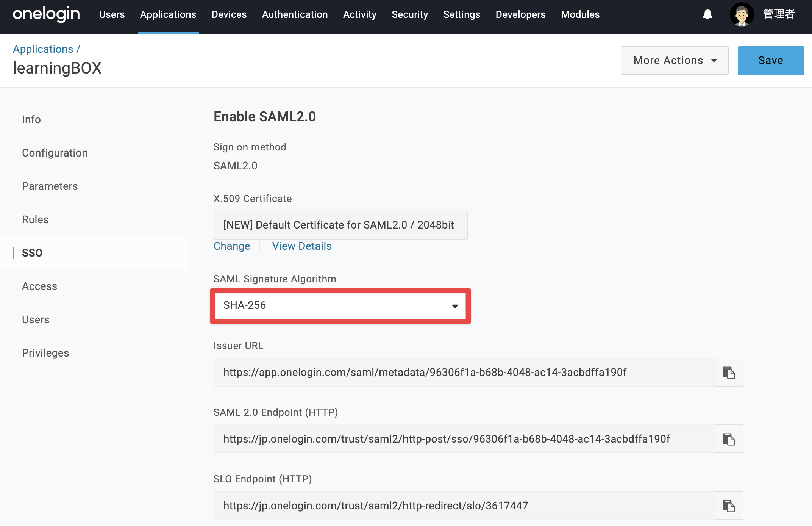The width and height of the screenshot is (812, 526).
Task: Expand the More Actions menu
Action: click(x=675, y=61)
